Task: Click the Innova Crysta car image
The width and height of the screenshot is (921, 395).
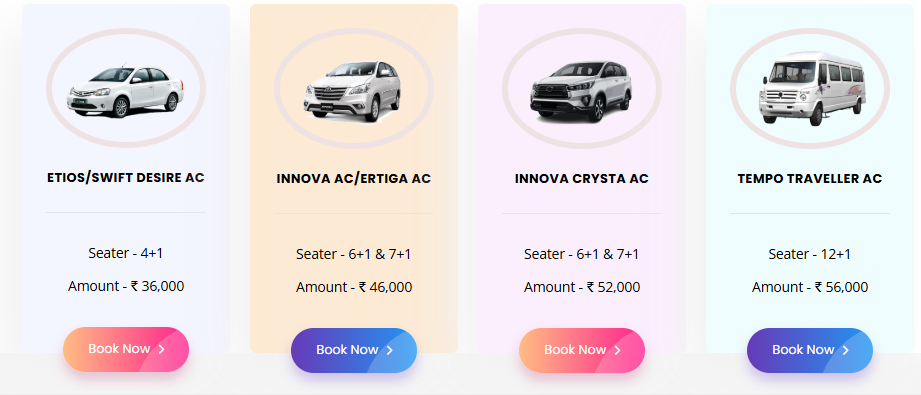Action: (581, 91)
